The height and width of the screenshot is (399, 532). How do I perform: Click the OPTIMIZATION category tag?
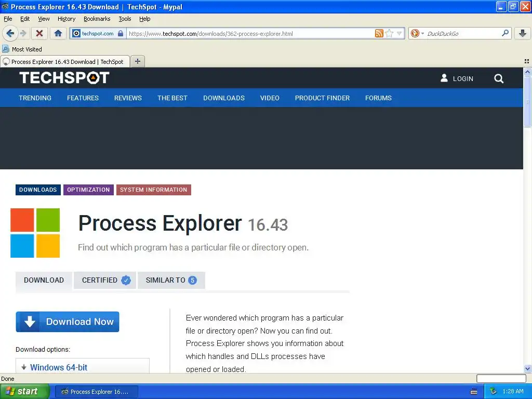[x=88, y=190]
